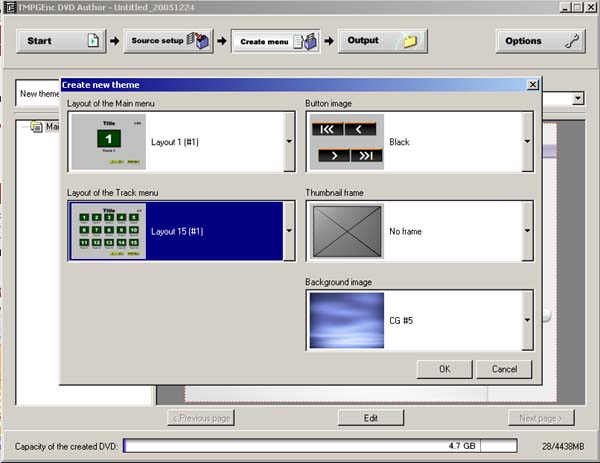This screenshot has width=600, height=463.
Task: Click the No frame label text
Action: (405, 232)
